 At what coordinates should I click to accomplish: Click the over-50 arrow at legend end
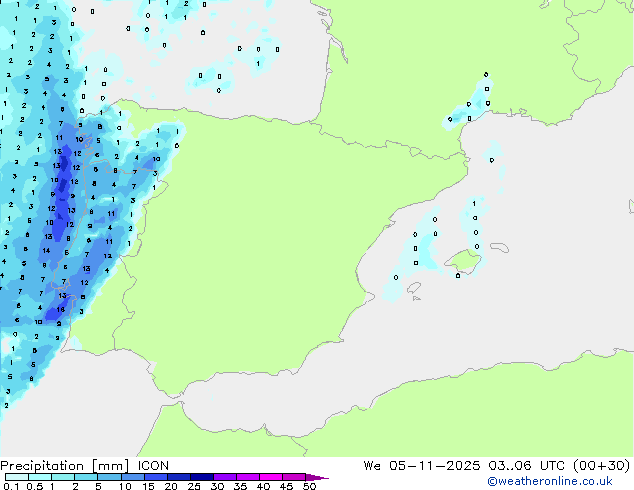(317, 477)
